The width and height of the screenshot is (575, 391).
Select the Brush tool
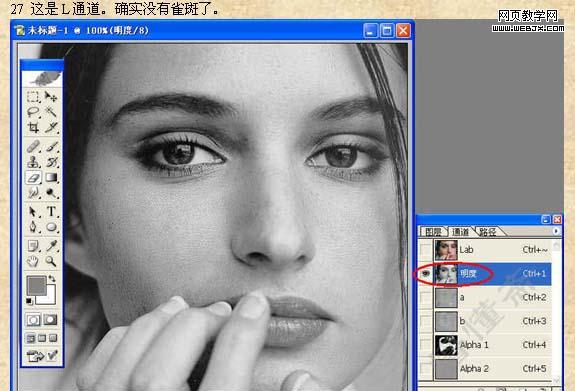[51, 147]
